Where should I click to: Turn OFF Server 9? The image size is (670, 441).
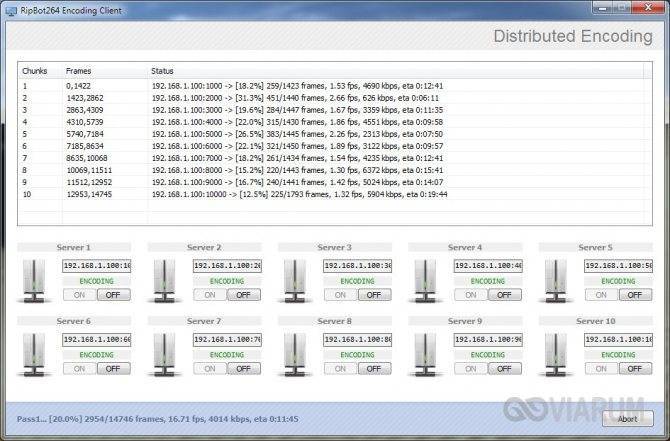(505, 369)
